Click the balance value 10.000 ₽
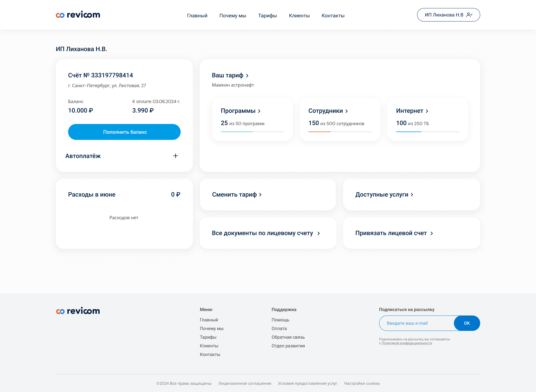Viewport: 536px width, 392px height. point(80,111)
